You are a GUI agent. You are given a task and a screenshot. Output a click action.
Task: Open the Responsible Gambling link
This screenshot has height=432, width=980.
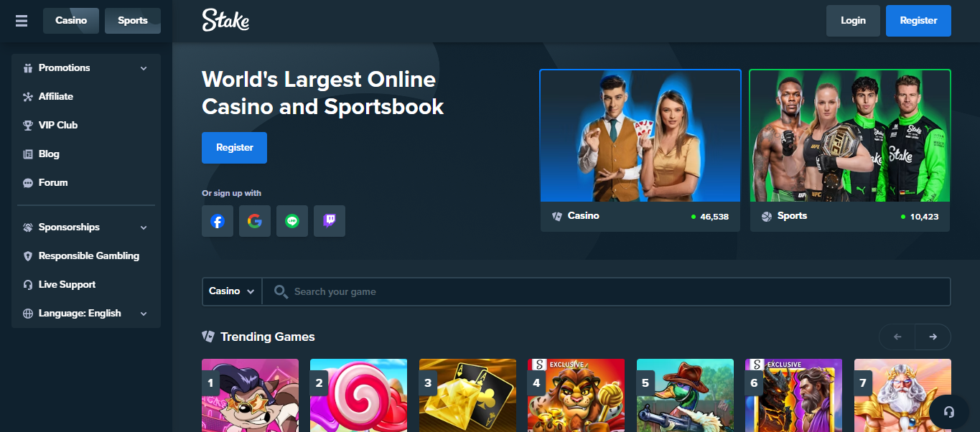click(x=88, y=256)
